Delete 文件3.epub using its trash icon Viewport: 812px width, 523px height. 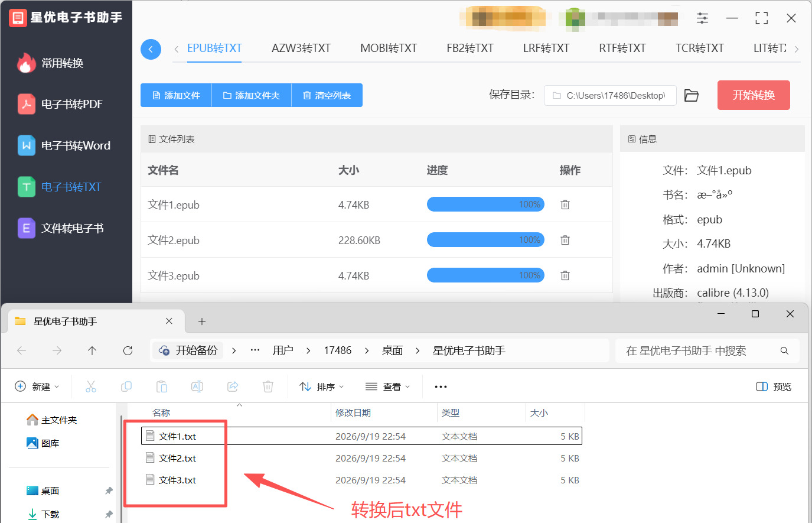point(565,275)
